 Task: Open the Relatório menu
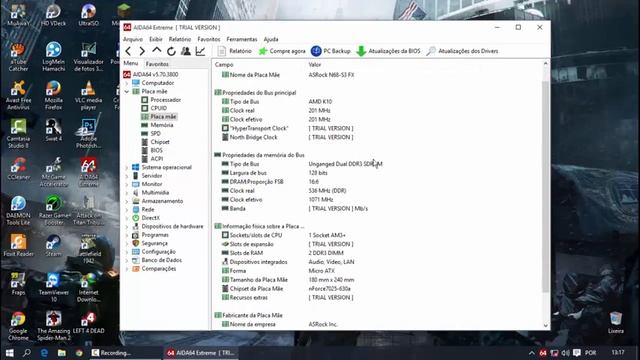[180, 39]
